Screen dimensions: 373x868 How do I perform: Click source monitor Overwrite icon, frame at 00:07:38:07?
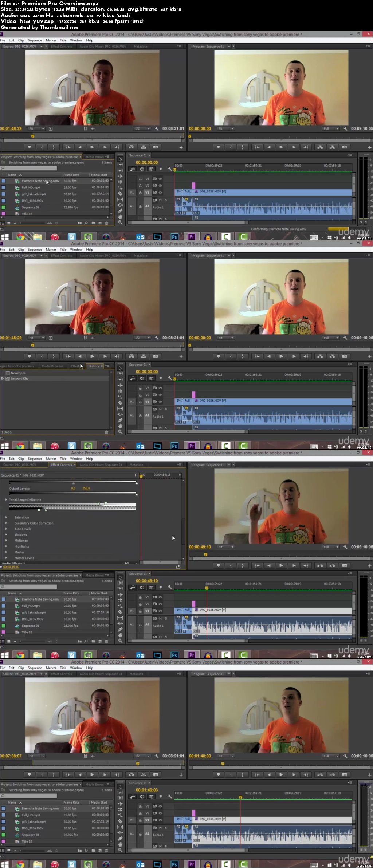point(144,775)
